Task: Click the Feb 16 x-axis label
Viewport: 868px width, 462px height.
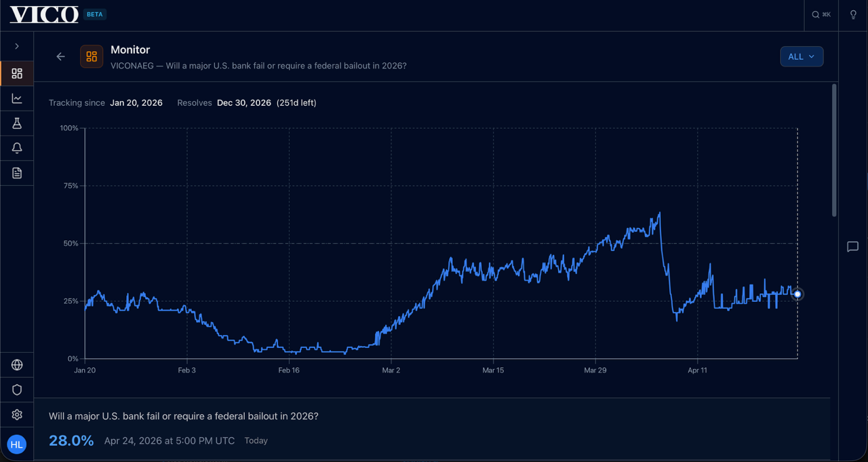Action: pos(289,370)
